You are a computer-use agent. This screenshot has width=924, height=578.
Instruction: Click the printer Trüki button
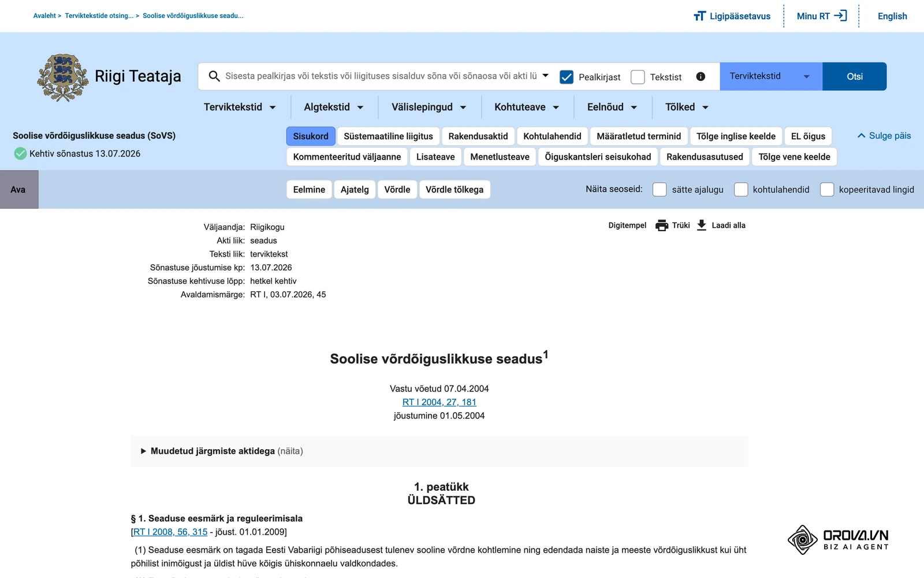tap(673, 225)
